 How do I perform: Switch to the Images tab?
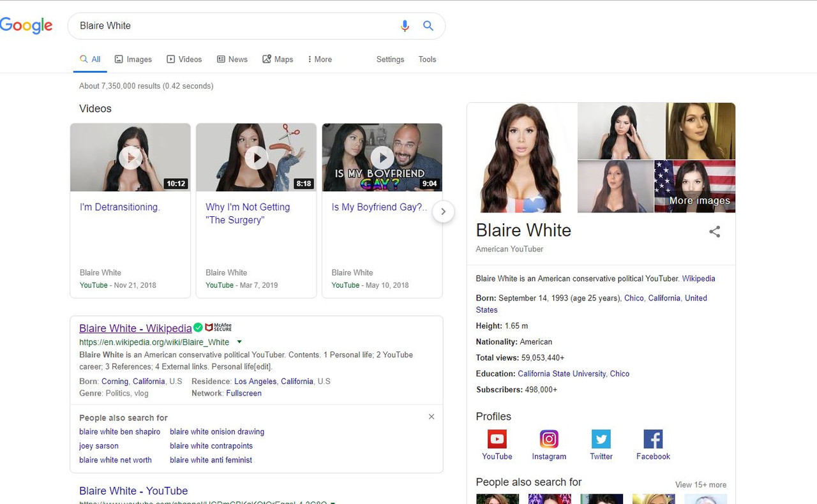[133, 59]
